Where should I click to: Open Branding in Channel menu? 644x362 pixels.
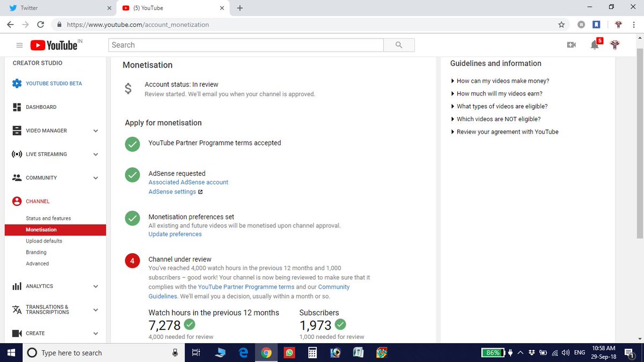click(36, 252)
